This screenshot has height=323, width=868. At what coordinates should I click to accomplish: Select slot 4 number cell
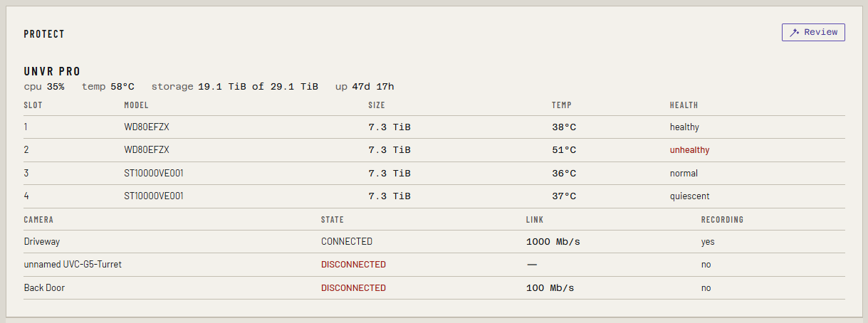point(26,196)
